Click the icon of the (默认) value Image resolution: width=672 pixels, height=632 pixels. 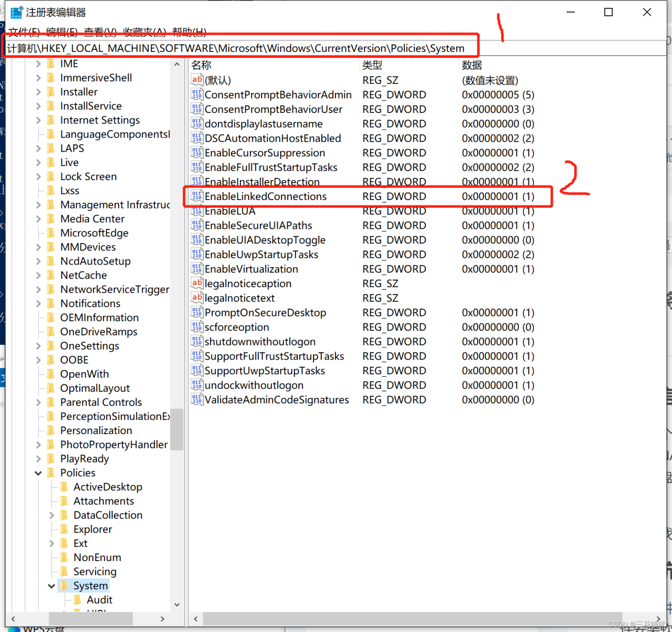[x=197, y=80]
